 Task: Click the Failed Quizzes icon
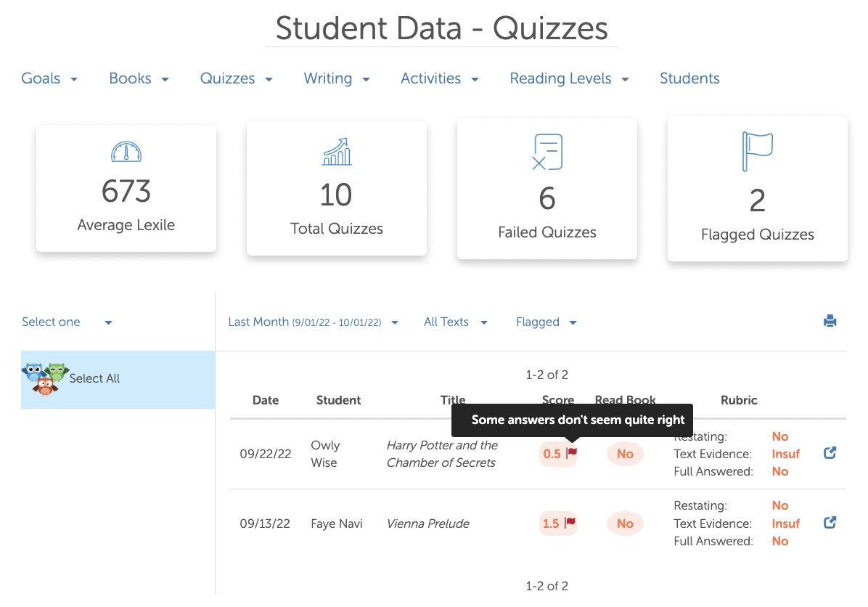[547, 152]
